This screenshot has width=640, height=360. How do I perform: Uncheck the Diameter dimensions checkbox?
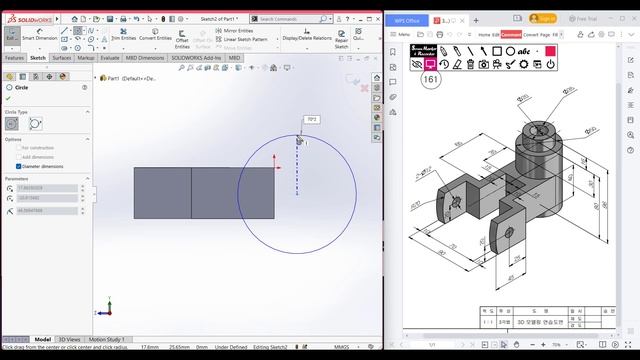18,167
